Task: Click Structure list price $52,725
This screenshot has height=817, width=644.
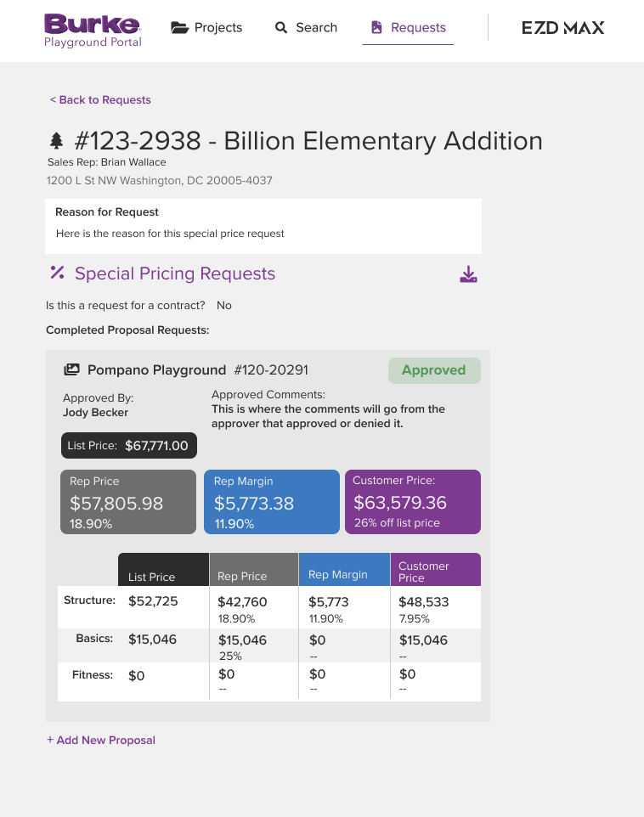Action: pyautogui.click(x=153, y=601)
